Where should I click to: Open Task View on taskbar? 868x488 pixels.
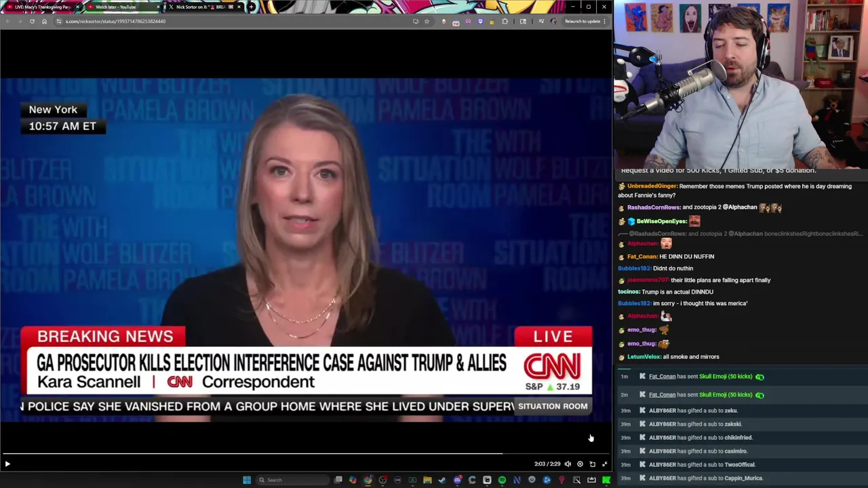pyautogui.click(x=338, y=480)
